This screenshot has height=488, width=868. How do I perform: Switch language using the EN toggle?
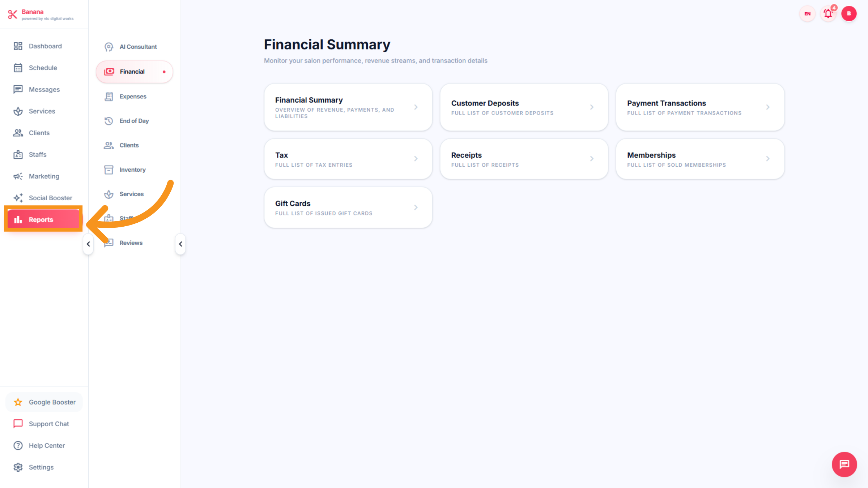807,14
